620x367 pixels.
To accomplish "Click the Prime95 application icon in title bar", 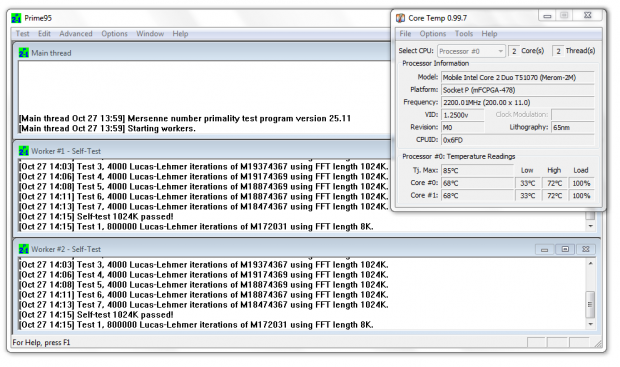I will (x=16, y=18).
